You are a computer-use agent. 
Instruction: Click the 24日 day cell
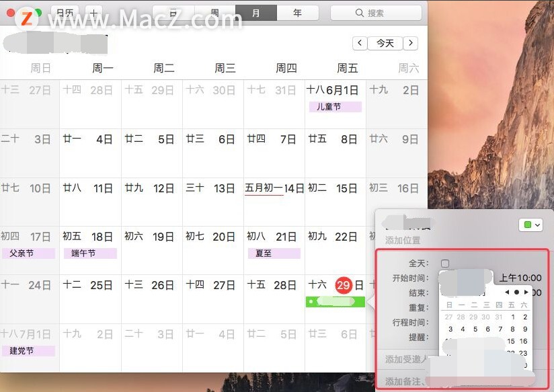(x=30, y=299)
